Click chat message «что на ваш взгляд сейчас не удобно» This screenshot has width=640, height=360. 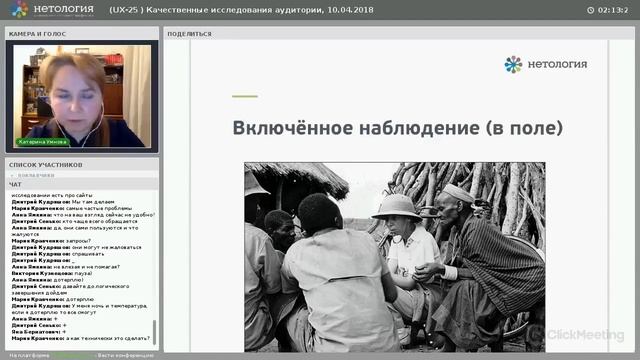pyautogui.click(x=104, y=215)
